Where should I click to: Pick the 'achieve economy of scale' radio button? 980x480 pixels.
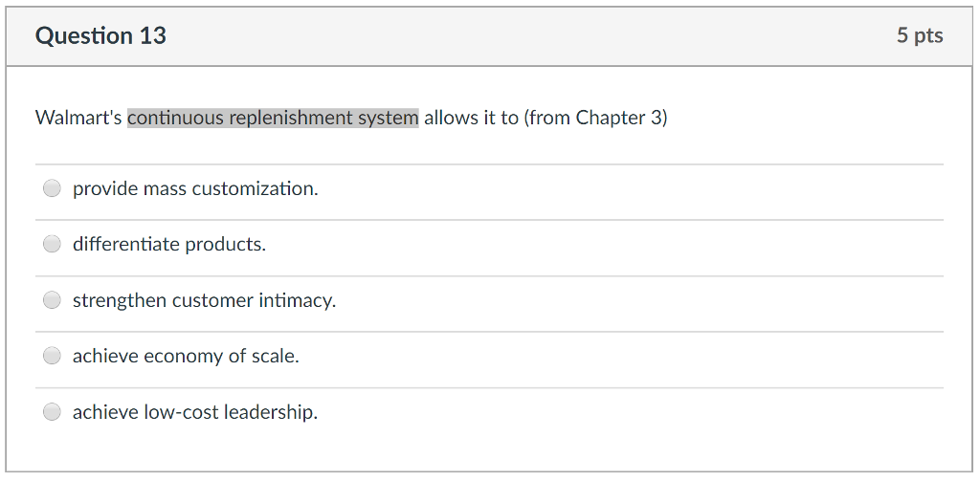click(52, 356)
